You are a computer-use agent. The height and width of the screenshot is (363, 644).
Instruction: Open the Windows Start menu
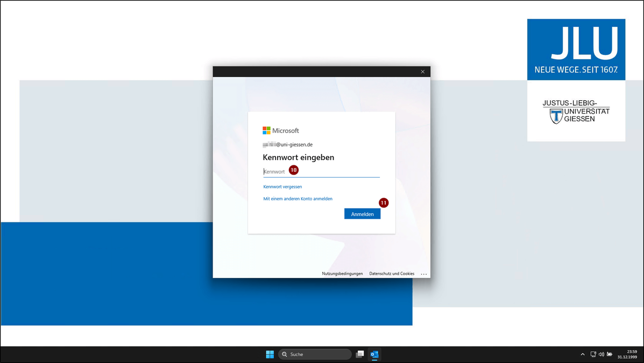(x=270, y=354)
